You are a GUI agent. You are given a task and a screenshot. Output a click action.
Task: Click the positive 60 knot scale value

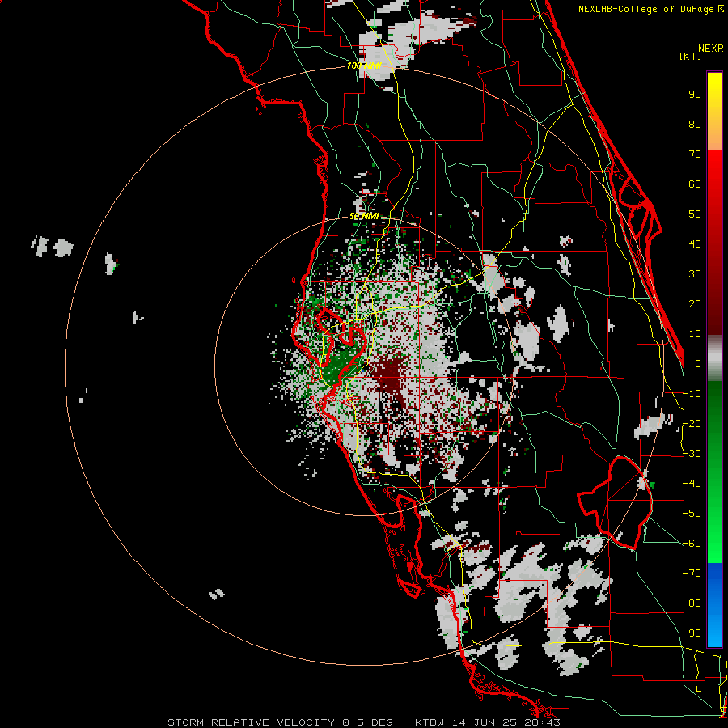click(x=695, y=184)
